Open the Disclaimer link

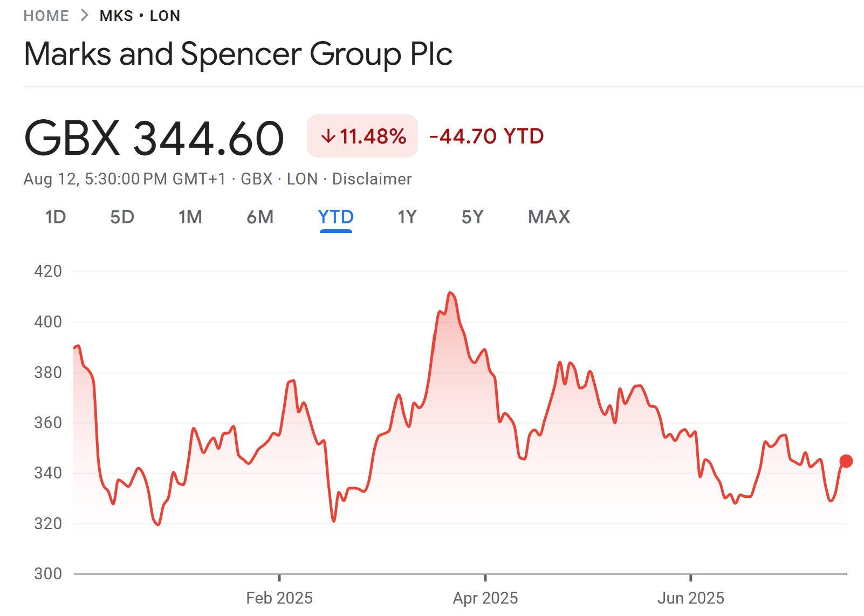tap(372, 179)
